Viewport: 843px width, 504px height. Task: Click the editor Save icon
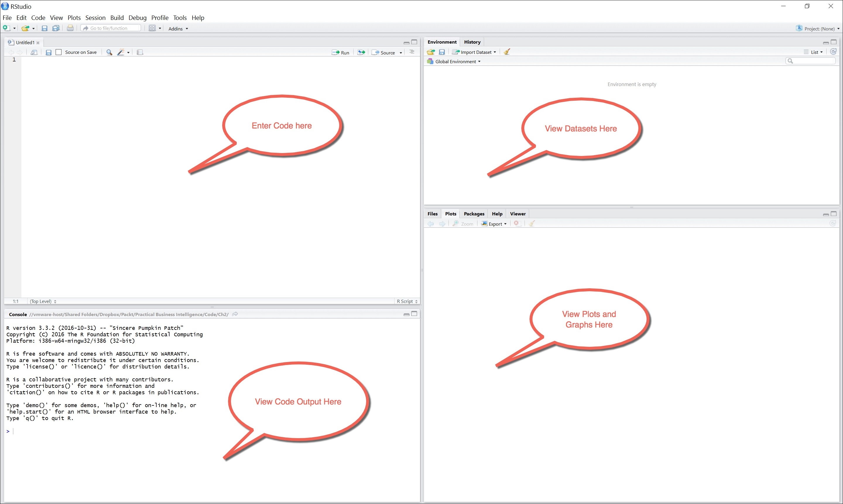[x=49, y=52]
